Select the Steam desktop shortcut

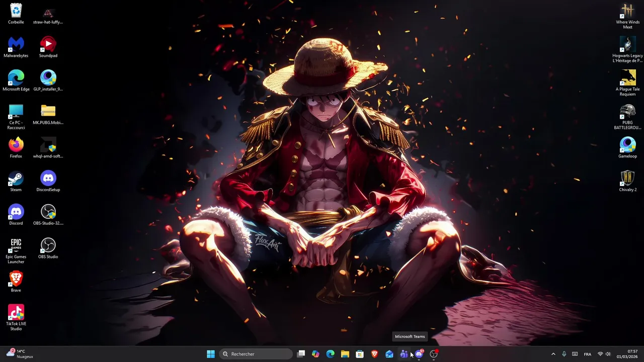coord(16,182)
